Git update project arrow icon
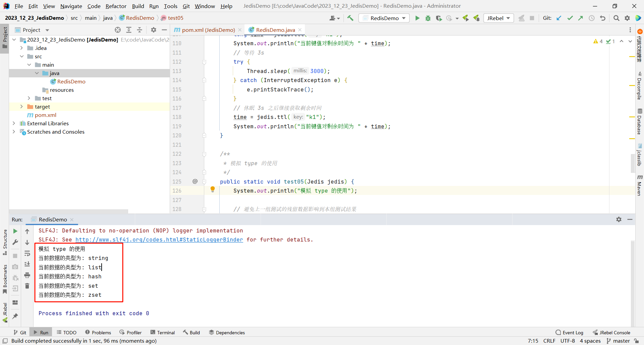The image size is (644, 345). point(559,18)
